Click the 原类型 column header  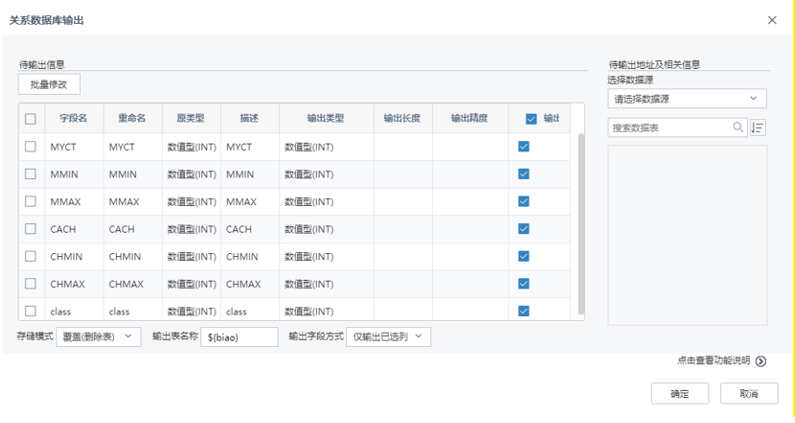(191, 118)
